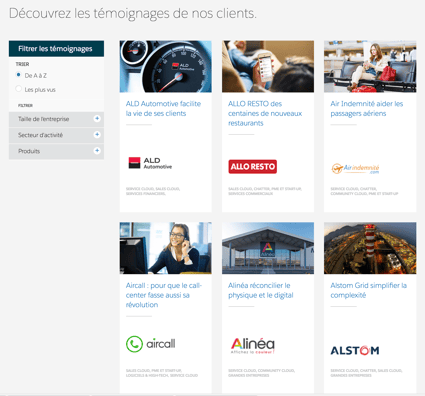Click the ALSTOM logo

coord(355,350)
